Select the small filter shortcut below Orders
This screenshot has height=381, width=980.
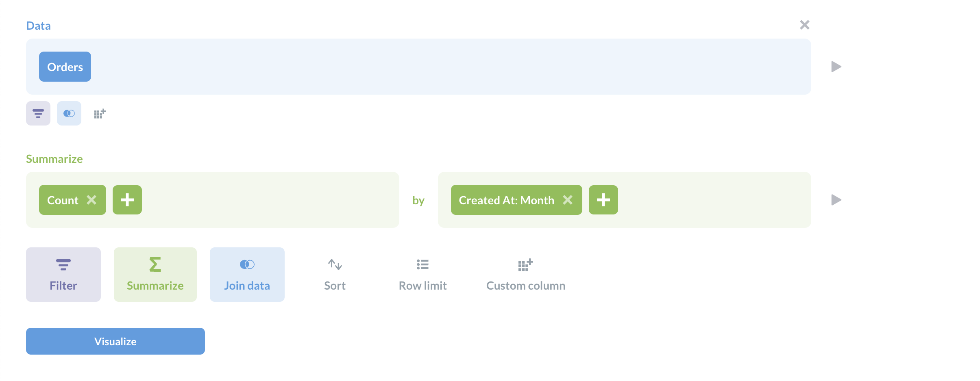[38, 113]
